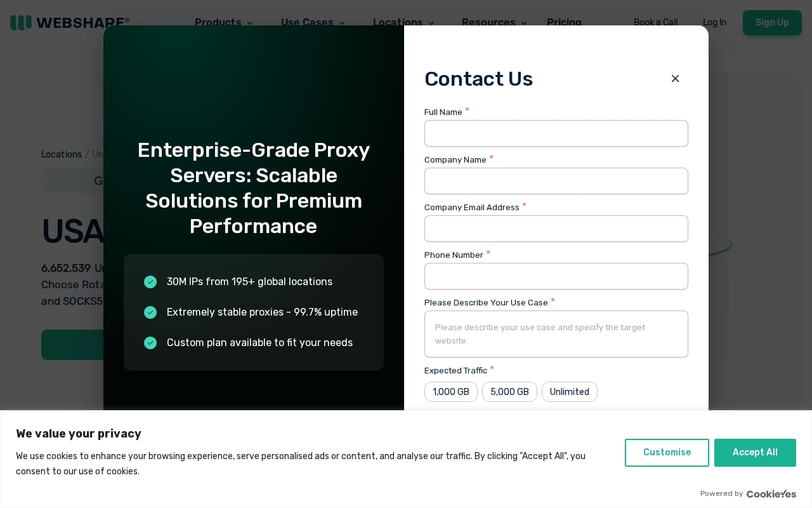Accept all cookies
The width and height of the screenshot is (812, 508).
[755, 453]
